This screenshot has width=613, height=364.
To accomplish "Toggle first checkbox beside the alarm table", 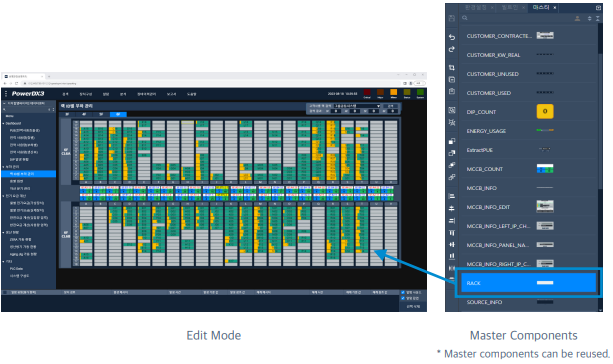I will 403,292.
